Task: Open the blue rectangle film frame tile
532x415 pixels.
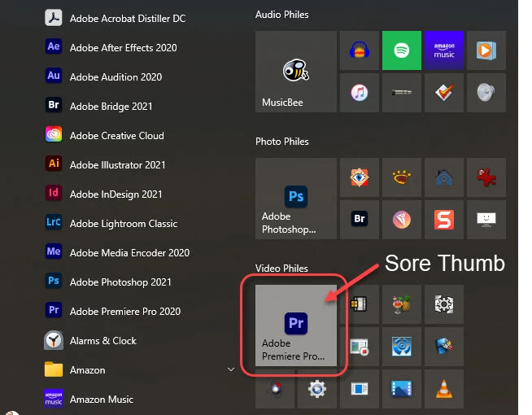Action: [x=360, y=389]
